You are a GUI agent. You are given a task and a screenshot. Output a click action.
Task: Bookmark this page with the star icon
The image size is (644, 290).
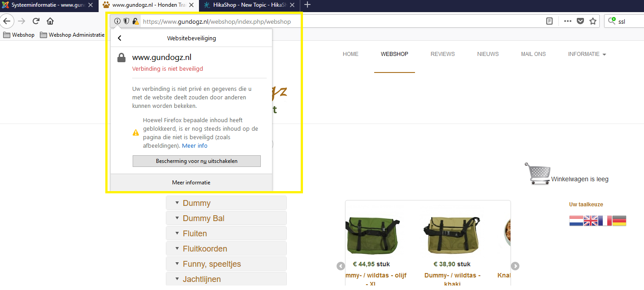(593, 21)
